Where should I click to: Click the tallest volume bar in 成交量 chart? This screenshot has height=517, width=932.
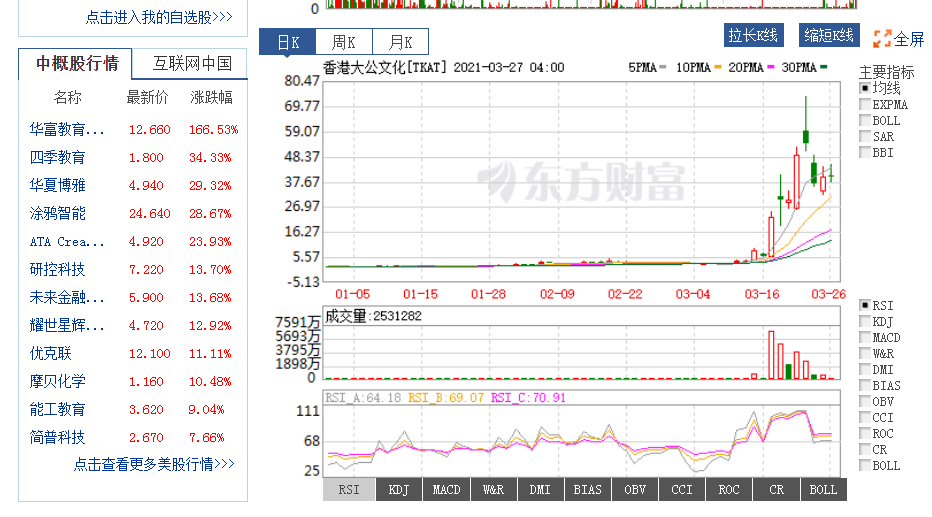point(771,355)
